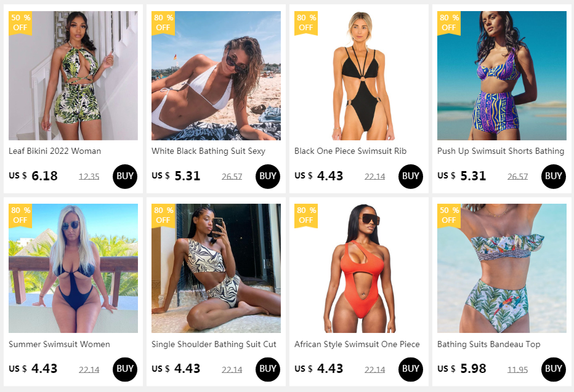Click BUY for Push Up Swimsuit Shorts
This screenshot has height=392, width=574.
tap(553, 176)
